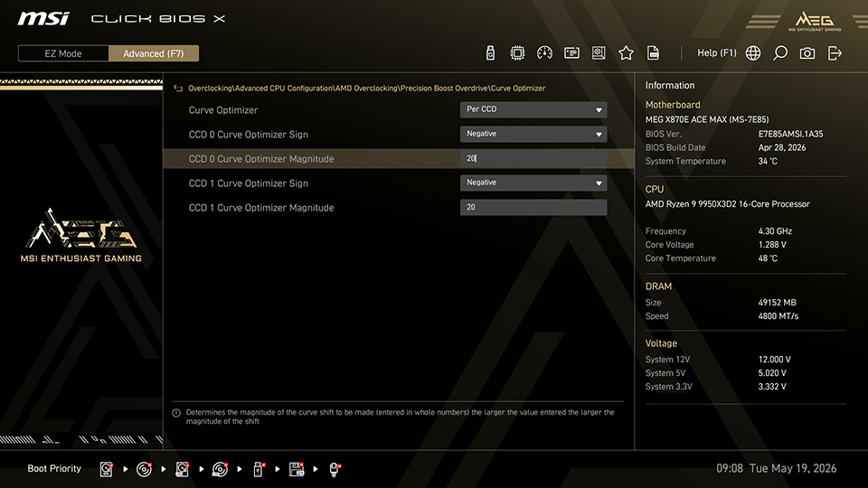Click the CCD 0 Curve Optimizer Magnitude label
This screenshot has height=488, width=868.
pyautogui.click(x=260, y=159)
